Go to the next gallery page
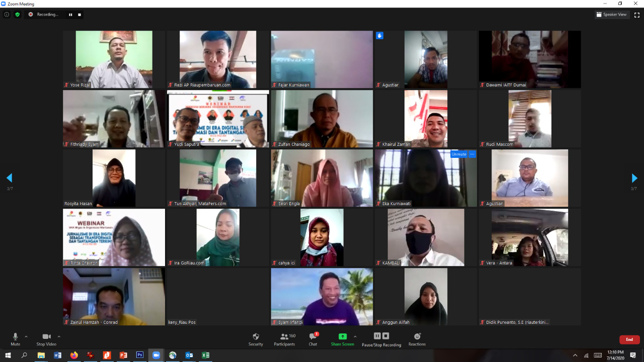644x362 pixels. (x=633, y=178)
